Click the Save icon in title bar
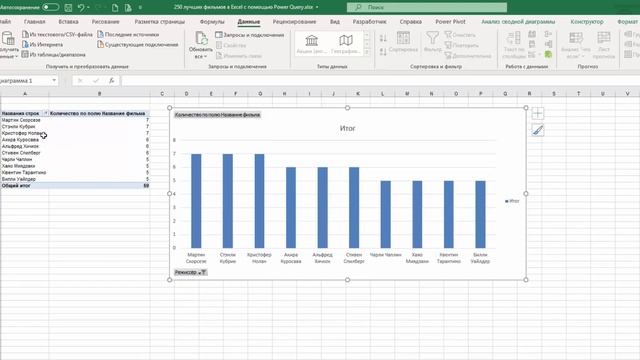Viewport: 640px width, 360px height. (68, 7)
